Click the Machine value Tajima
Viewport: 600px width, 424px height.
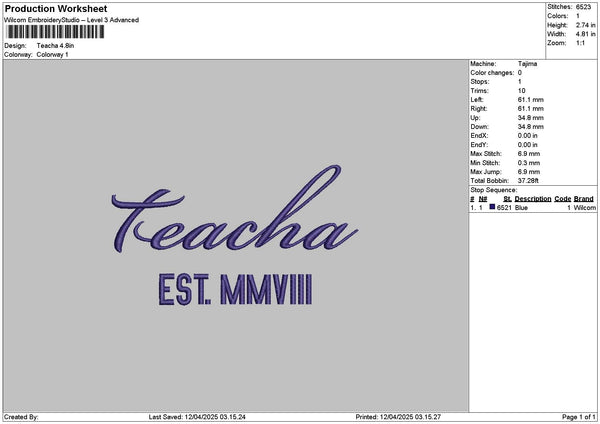coord(527,64)
